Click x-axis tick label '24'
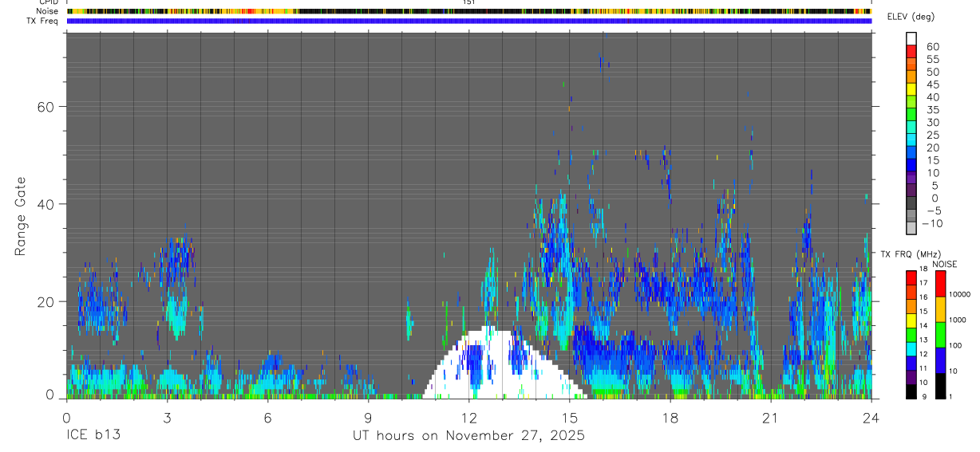Image resolution: width=980 pixels, height=452 pixels. [871, 418]
